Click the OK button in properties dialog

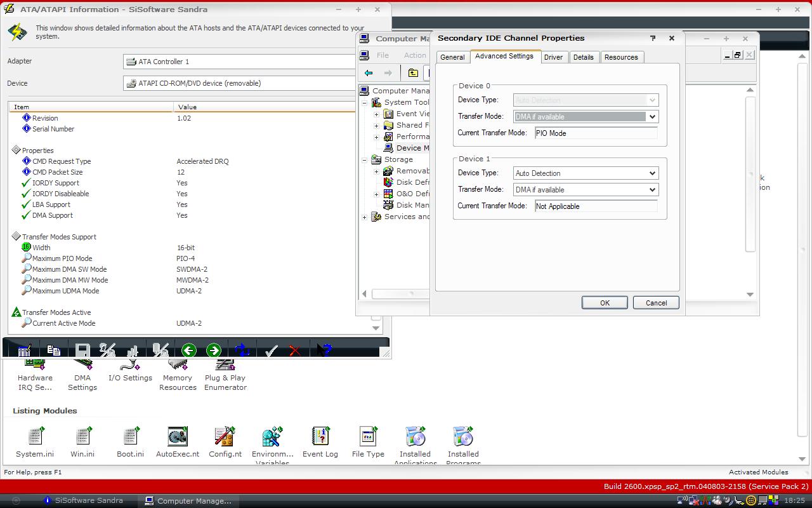605,303
